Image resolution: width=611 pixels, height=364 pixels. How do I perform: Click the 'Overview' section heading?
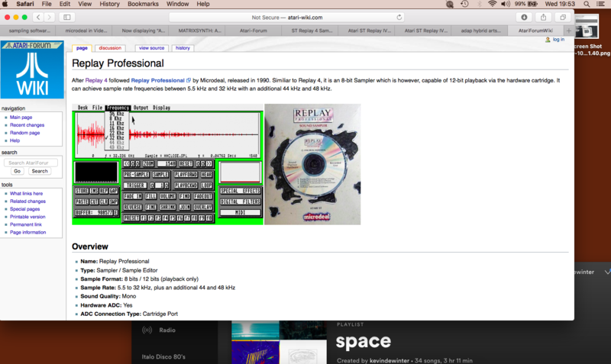pyautogui.click(x=90, y=246)
